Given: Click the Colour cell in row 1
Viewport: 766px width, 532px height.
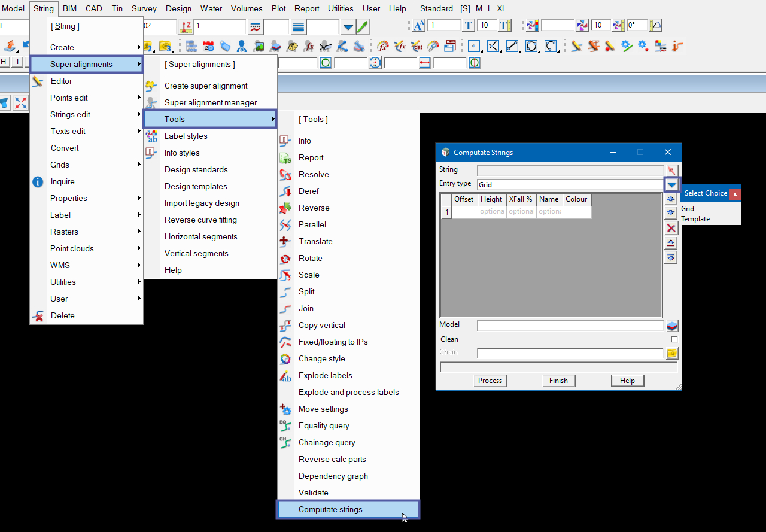Looking at the screenshot, I should click(x=576, y=212).
